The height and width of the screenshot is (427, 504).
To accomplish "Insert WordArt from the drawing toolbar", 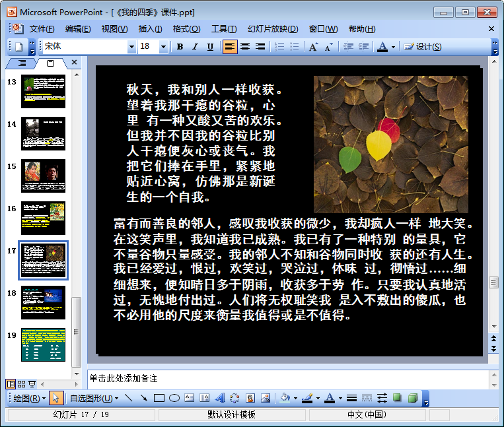I will coord(220,398).
